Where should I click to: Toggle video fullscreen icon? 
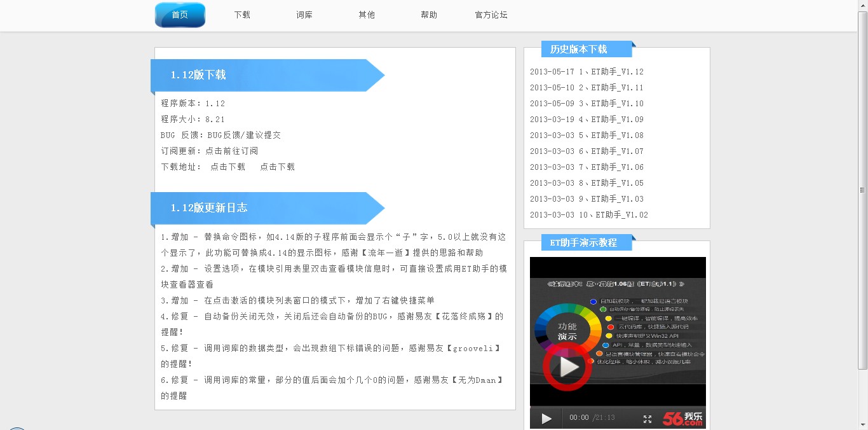[648, 419]
